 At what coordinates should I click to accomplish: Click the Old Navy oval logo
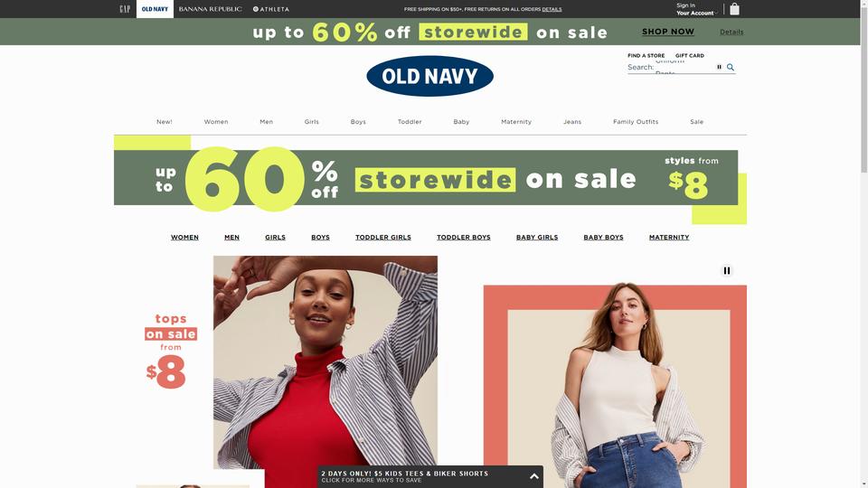point(429,76)
